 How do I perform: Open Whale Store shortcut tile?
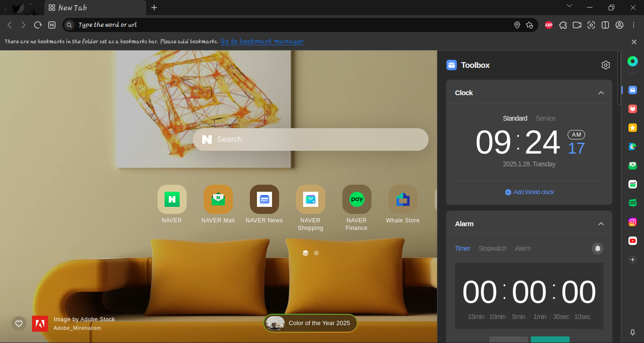(x=403, y=199)
